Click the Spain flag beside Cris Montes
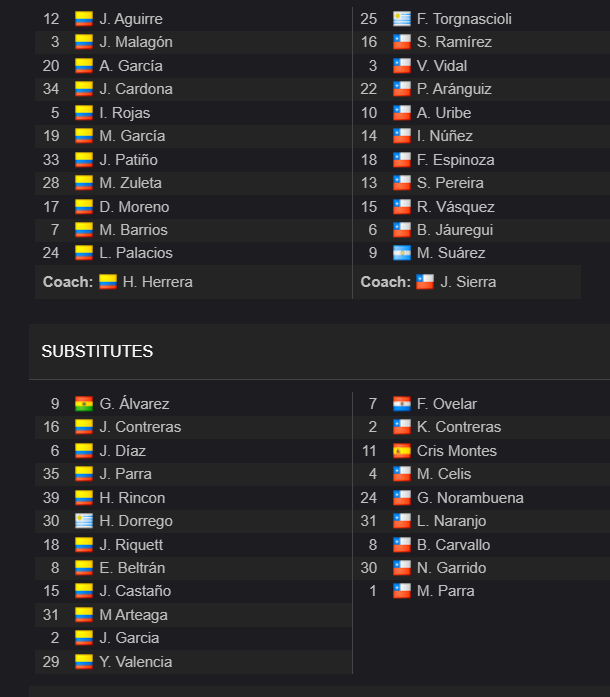The image size is (610, 697). [x=401, y=451]
